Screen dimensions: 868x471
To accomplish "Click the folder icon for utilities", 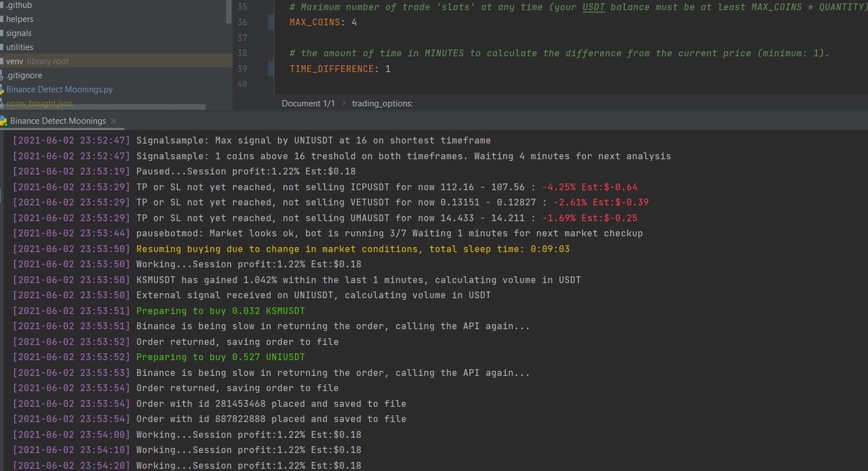I will pyautogui.click(x=2, y=47).
